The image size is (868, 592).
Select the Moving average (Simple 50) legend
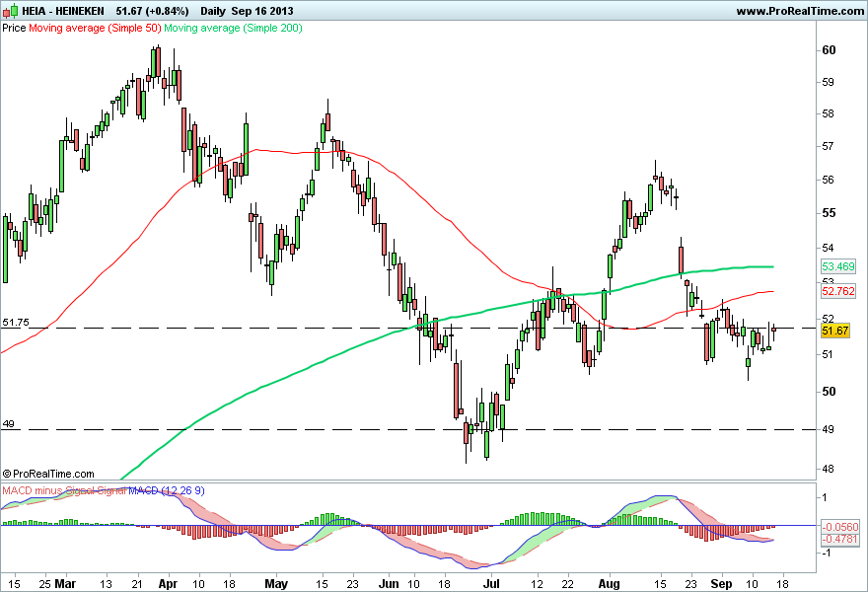pyautogui.click(x=95, y=28)
